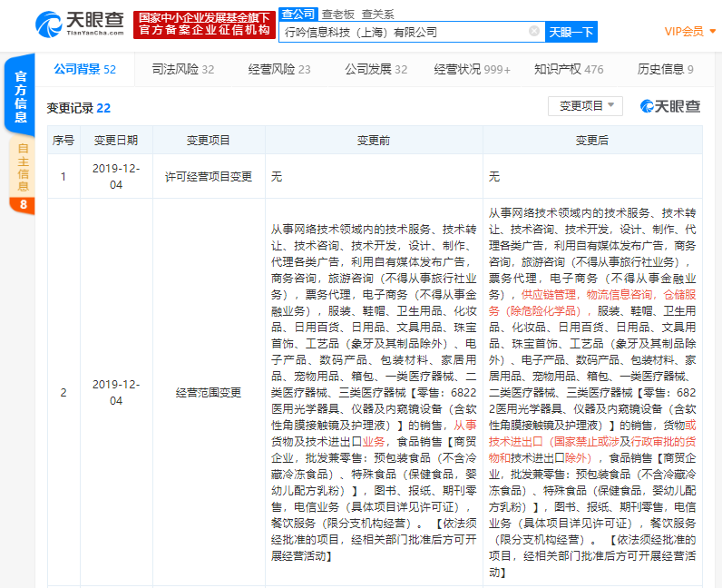Image resolution: width=722 pixels, height=588 pixels.
Task: Switch to the 查关系 search tab
Action: (377, 15)
